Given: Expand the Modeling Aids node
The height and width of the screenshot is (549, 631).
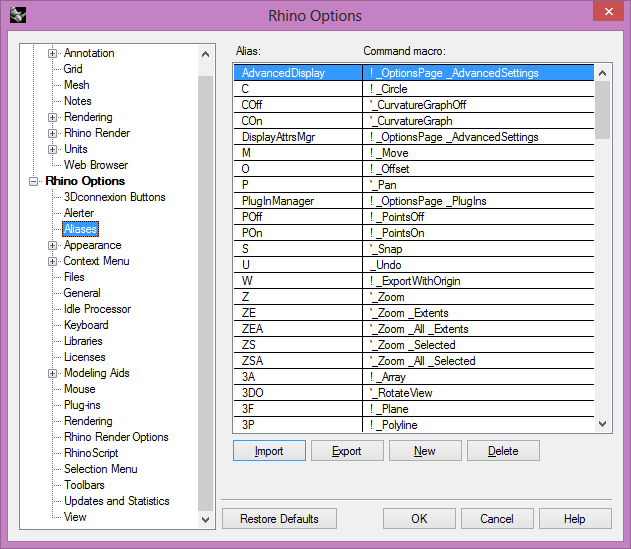Looking at the screenshot, I should 53,373.
